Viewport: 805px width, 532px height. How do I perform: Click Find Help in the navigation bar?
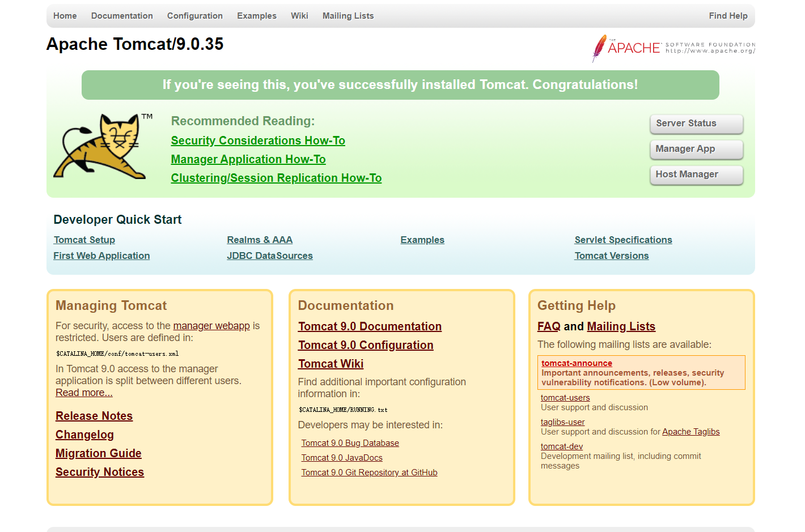click(728, 16)
